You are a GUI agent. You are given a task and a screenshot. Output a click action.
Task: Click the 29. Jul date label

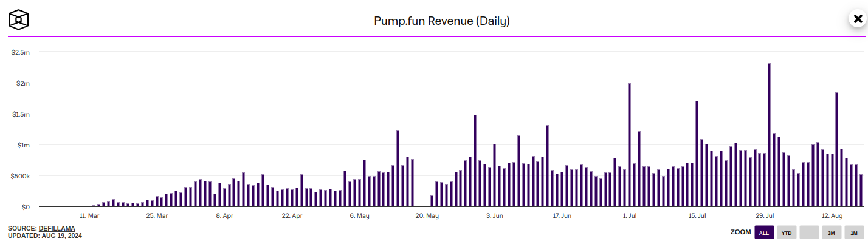(x=765, y=215)
